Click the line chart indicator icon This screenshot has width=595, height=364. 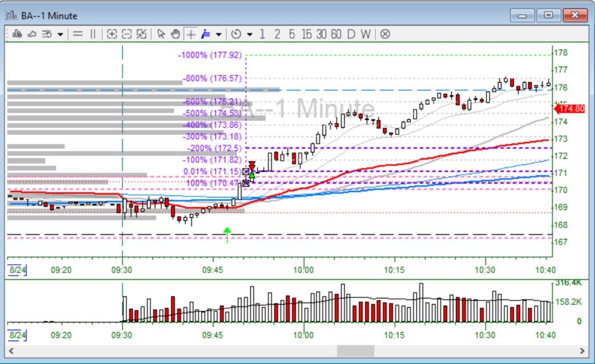tap(33, 34)
